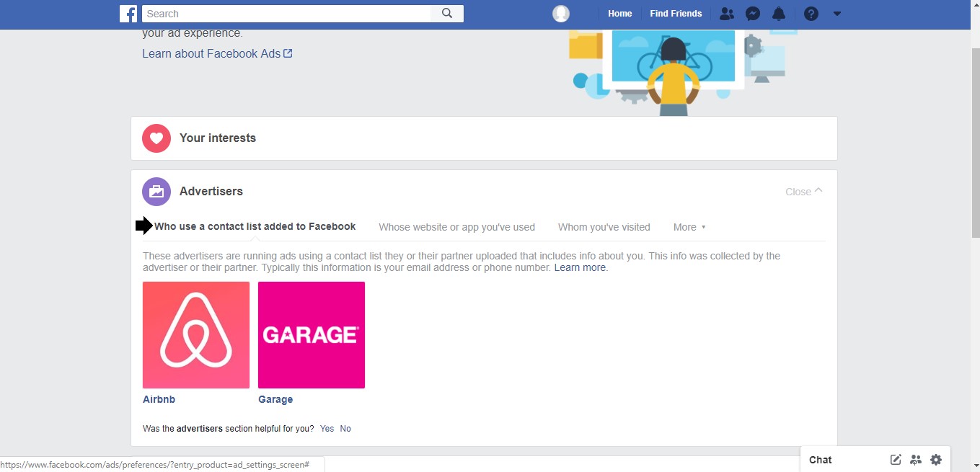Collapse Advertisers section with Close
The image size is (980, 472).
[803, 192]
